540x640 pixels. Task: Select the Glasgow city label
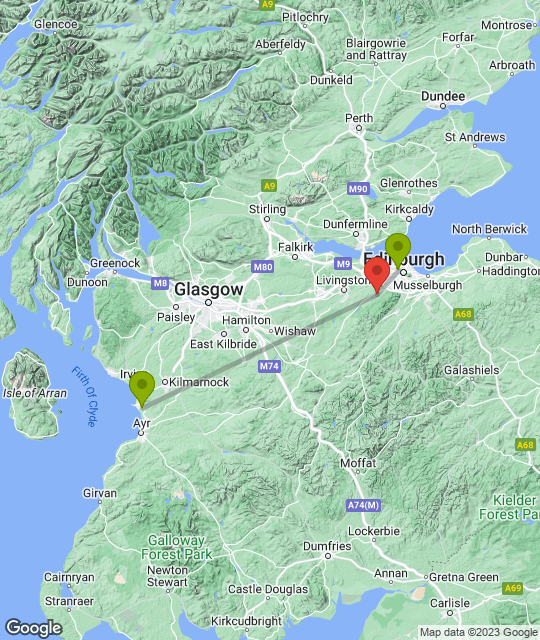209,289
